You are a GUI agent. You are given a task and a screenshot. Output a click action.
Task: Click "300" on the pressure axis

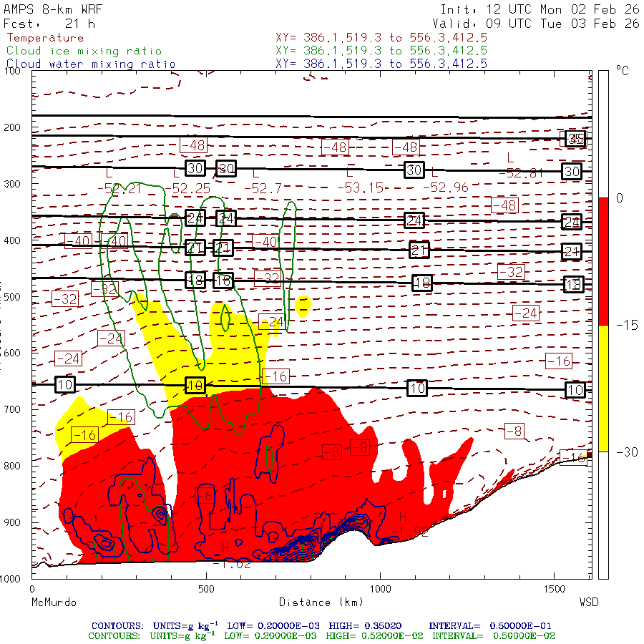[x=12, y=184]
